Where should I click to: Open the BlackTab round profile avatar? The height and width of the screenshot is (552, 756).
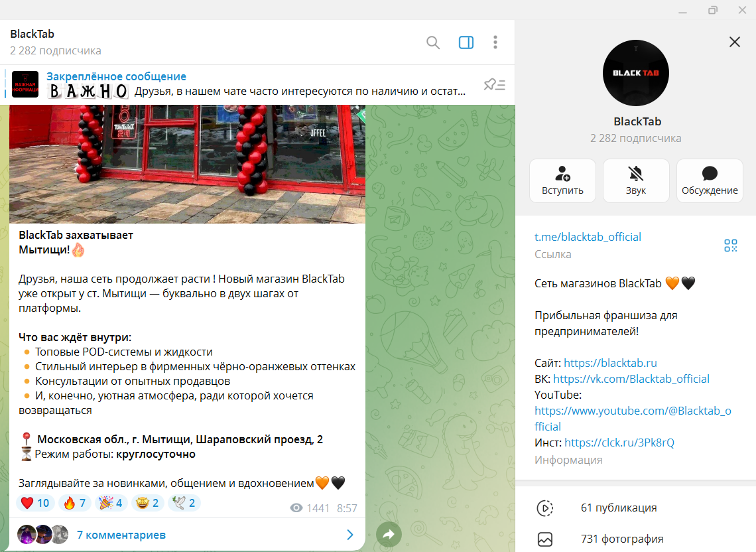tap(636, 73)
